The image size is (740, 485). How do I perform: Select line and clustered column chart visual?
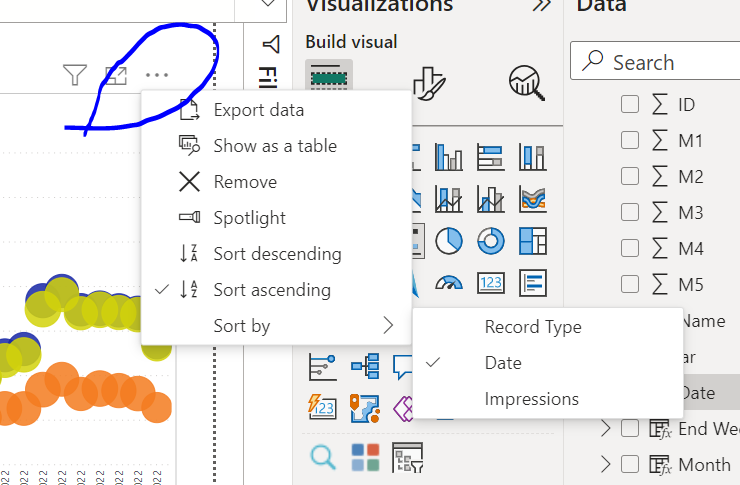pyautogui.click(x=491, y=199)
